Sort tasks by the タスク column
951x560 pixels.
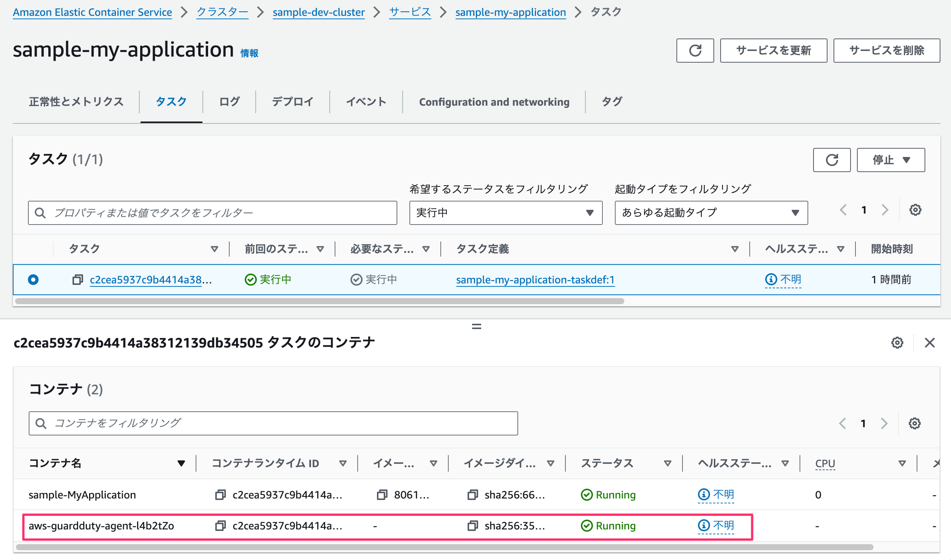pos(214,249)
